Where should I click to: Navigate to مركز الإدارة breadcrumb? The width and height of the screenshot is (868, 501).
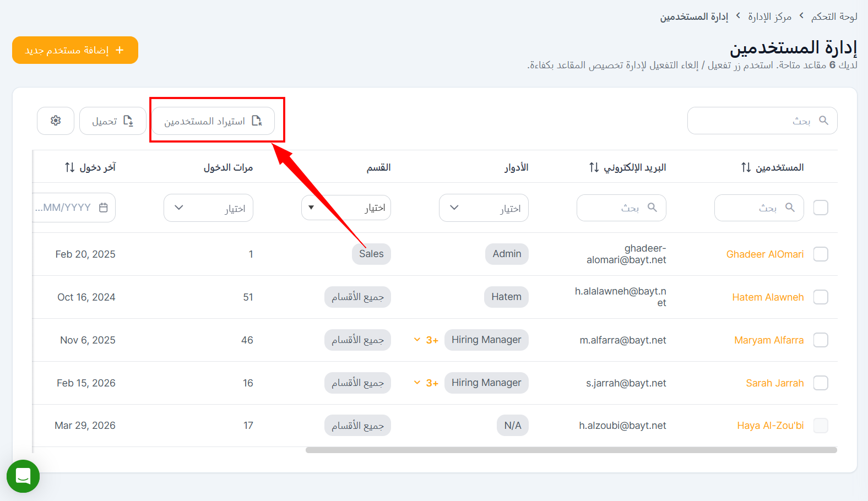pyautogui.click(x=769, y=17)
